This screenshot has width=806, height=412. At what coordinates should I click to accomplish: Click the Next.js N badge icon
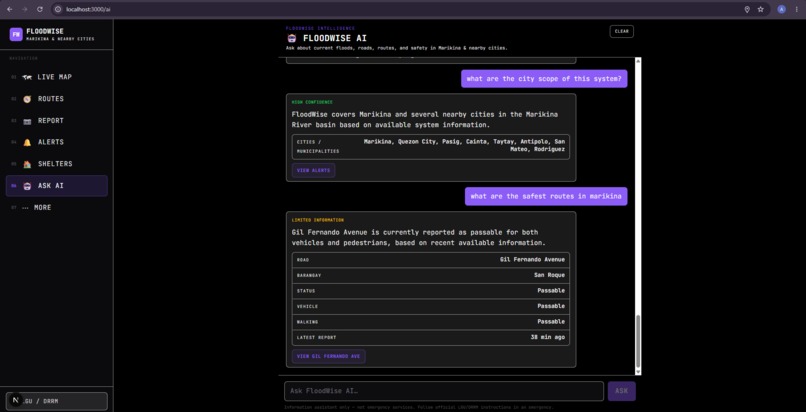(16, 400)
